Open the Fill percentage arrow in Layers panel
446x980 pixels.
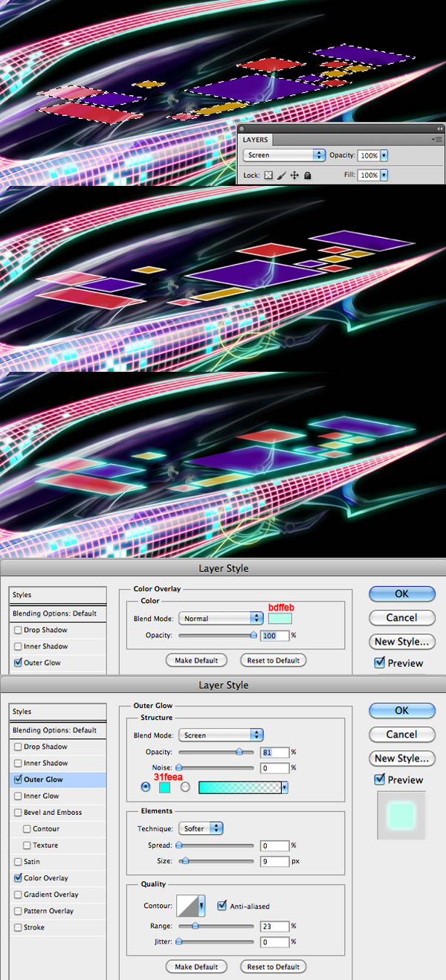pos(384,175)
